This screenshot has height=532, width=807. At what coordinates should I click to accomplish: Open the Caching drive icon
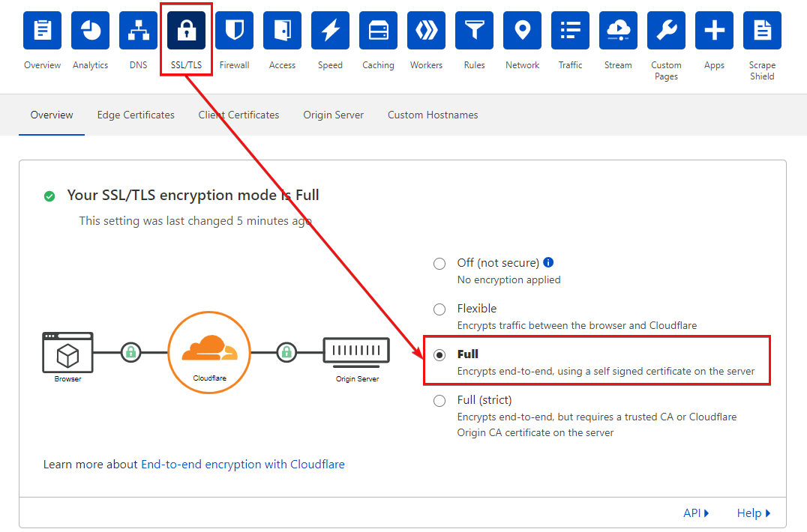tap(378, 30)
